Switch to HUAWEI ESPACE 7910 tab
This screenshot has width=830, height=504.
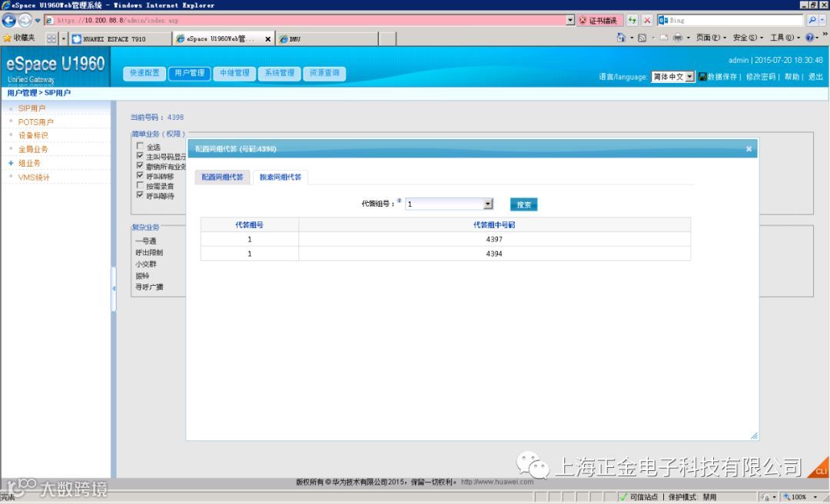(x=121, y=38)
